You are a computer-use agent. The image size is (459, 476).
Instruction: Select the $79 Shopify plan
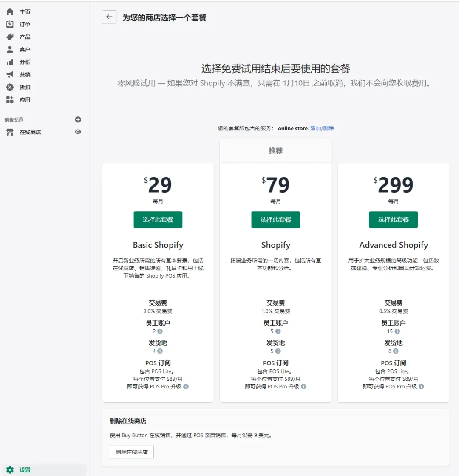click(276, 219)
